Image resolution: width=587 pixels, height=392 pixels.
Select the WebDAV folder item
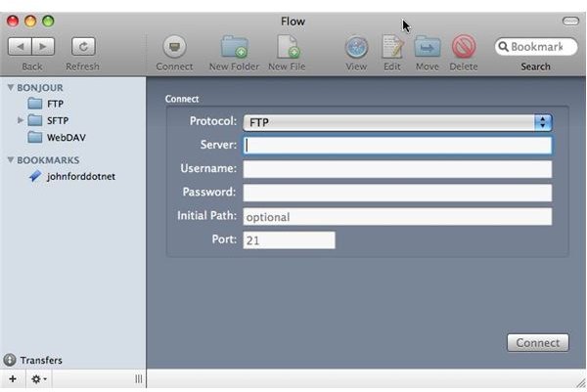pos(57,137)
